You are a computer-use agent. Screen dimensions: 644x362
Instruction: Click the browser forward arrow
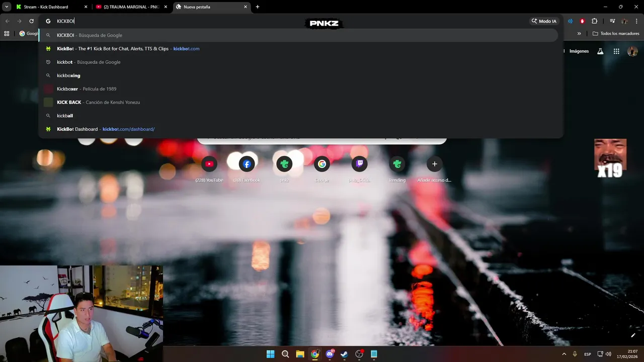(x=19, y=21)
